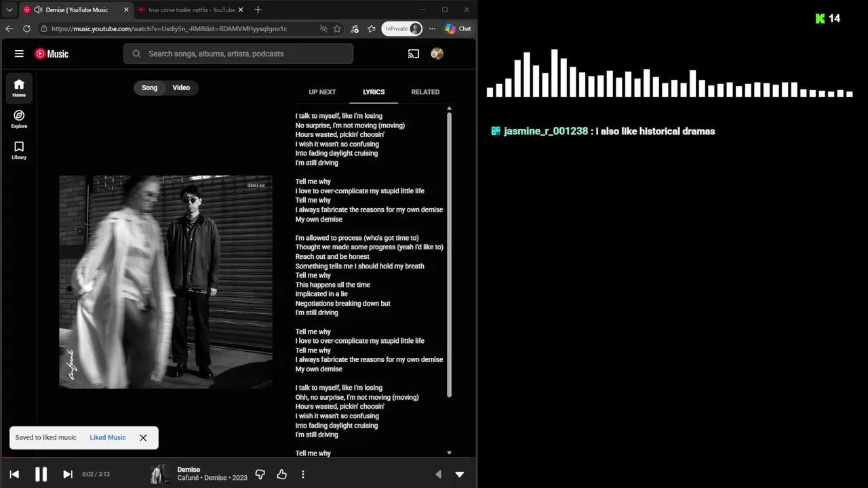
Task: Click the song progress bar
Action: point(238,459)
